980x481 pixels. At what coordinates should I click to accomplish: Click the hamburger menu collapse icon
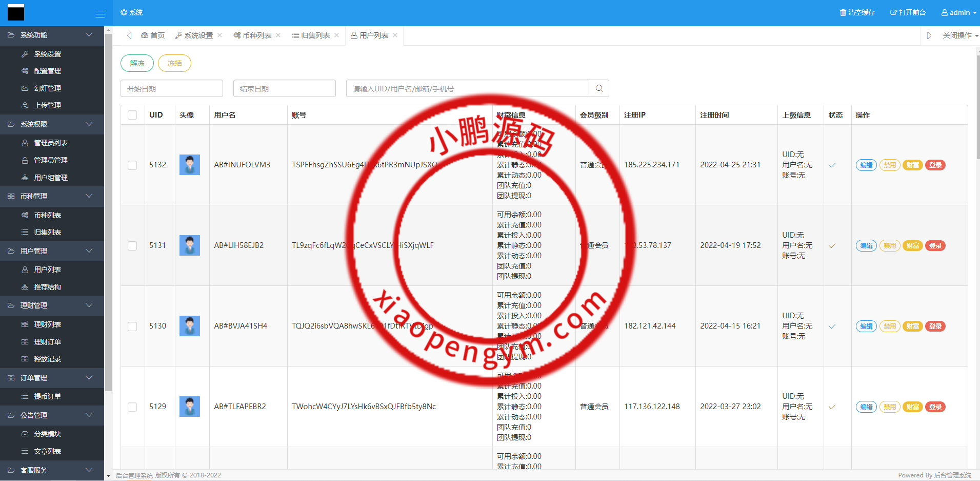pos(100,14)
